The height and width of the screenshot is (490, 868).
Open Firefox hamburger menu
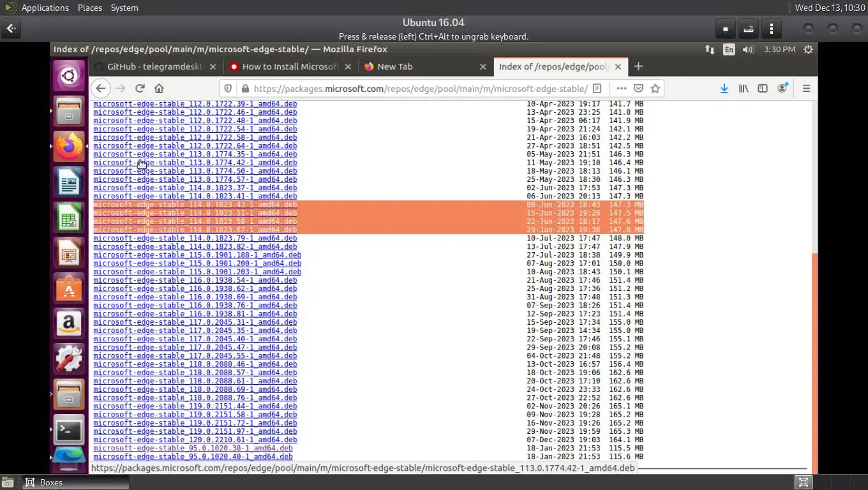(806, 89)
